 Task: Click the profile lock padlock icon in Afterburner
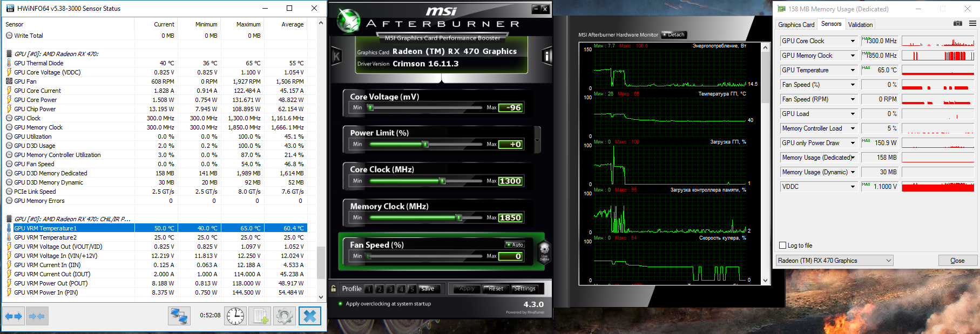pyautogui.click(x=334, y=289)
